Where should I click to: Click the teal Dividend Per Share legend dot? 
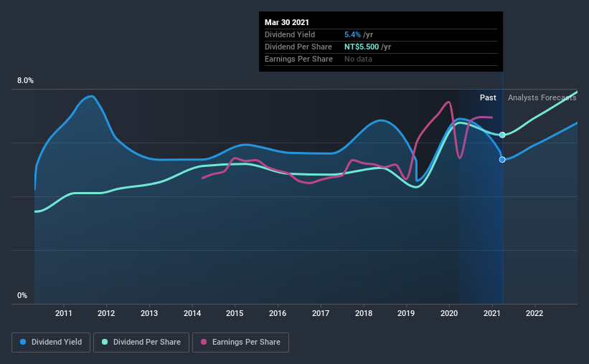(x=105, y=342)
